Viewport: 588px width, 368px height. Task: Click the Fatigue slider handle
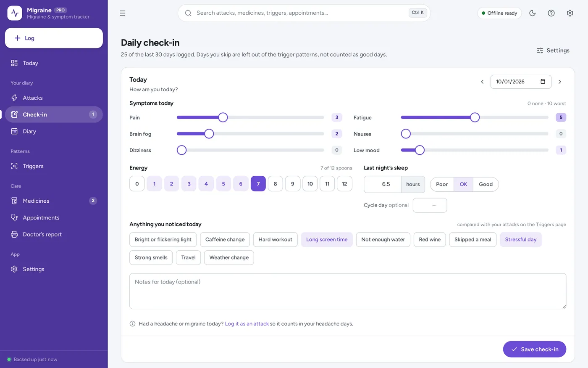click(x=475, y=117)
